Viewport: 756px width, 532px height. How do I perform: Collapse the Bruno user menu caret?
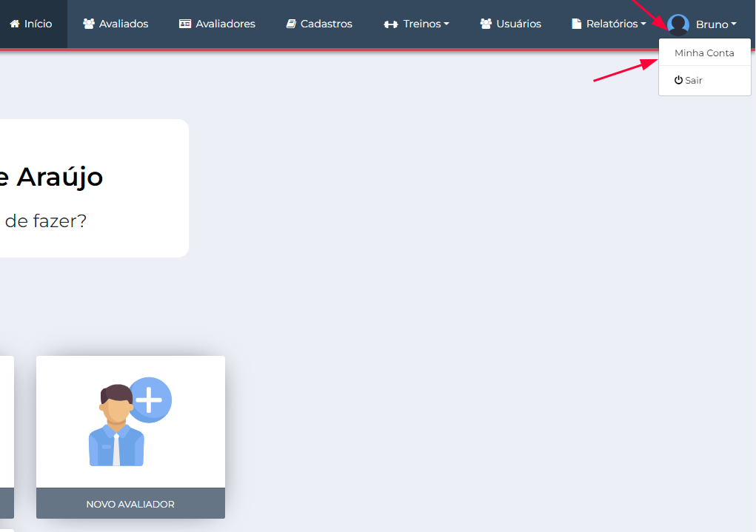[734, 24]
